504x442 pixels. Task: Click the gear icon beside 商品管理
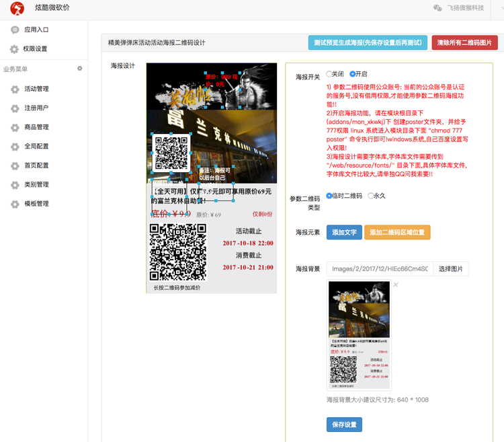click(15, 127)
